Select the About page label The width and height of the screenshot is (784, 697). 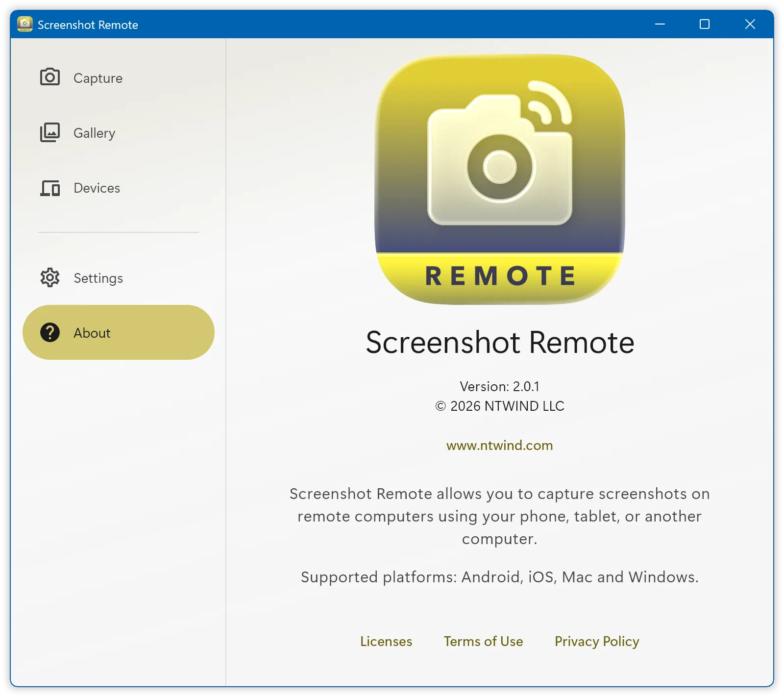pos(92,333)
